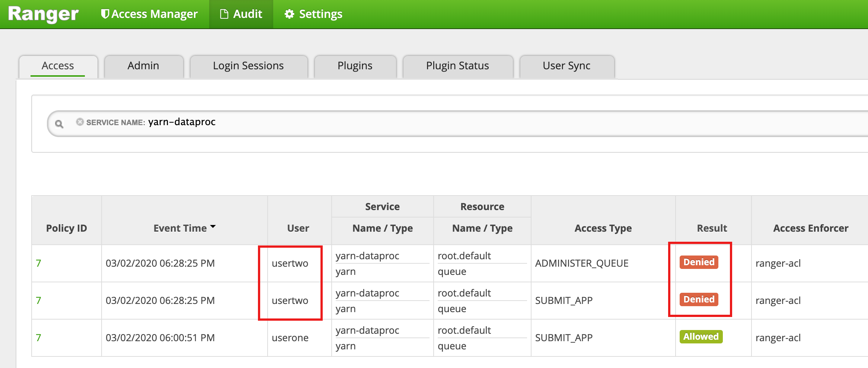868x368 pixels.
Task: Open the Plugins tab
Action: (x=355, y=66)
